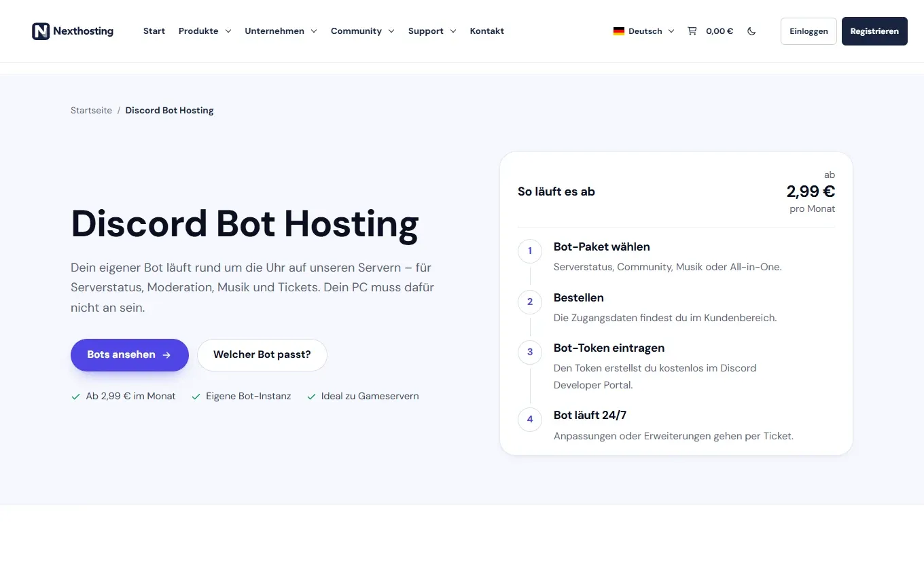The width and height of the screenshot is (924, 584).
Task: Click the 'Bot-Paket wählen' step title
Action: tap(602, 247)
